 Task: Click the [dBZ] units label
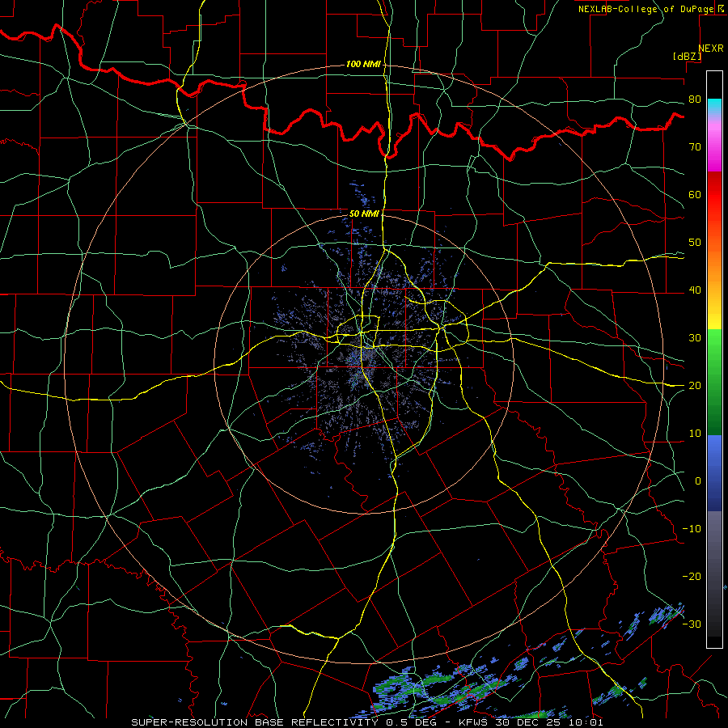(x=687, y=56)
